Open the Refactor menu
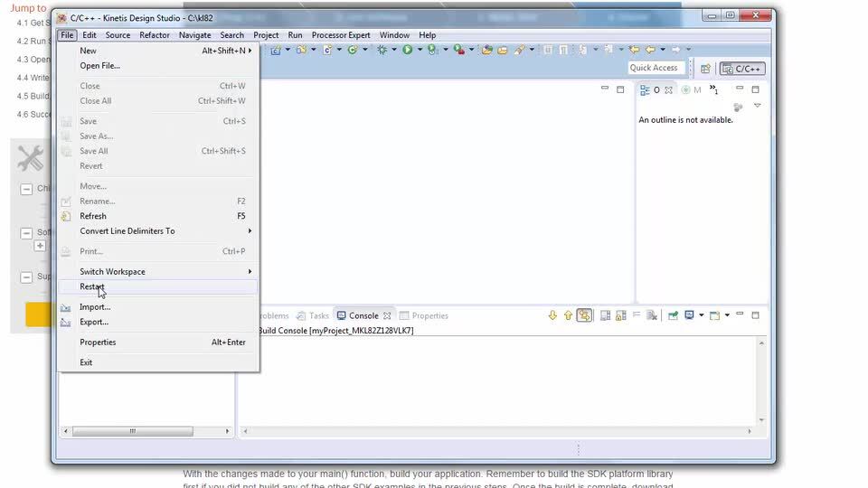Screen dimensions: 868x488 tap(155, 35)
